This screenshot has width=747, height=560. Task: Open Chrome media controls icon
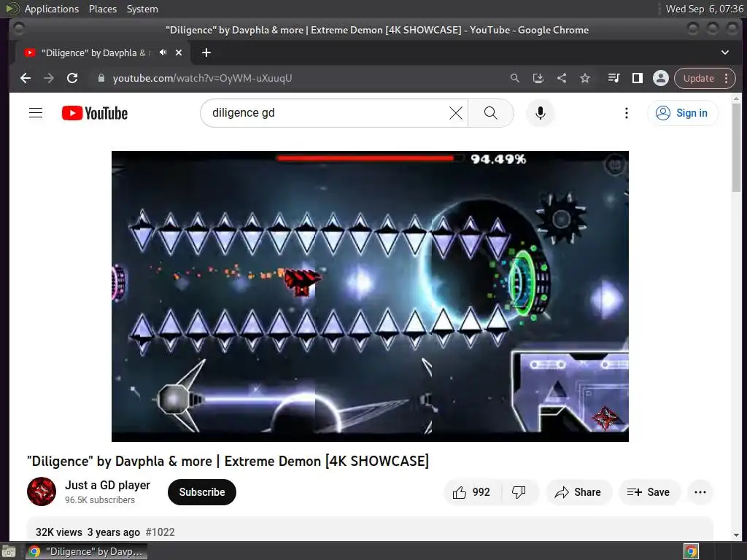[614, 78]
